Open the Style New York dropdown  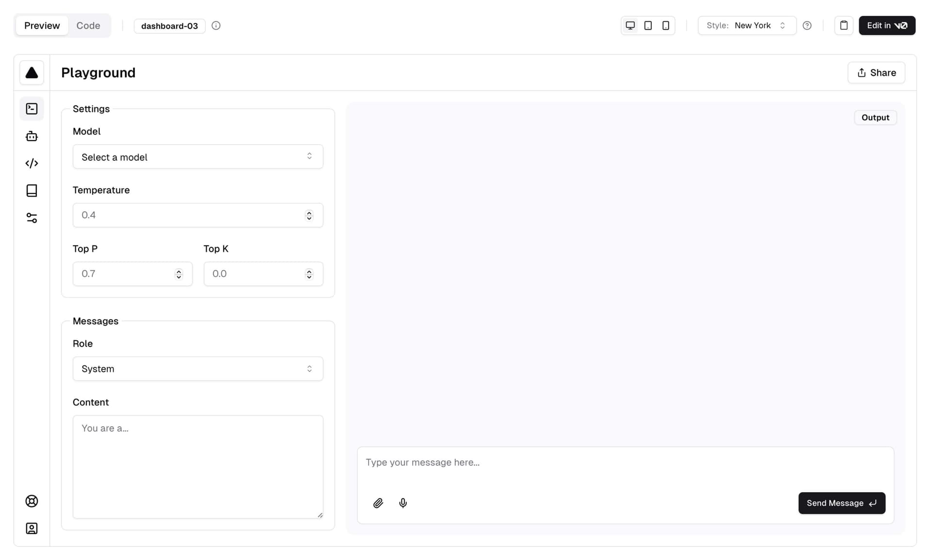pos(747,26)
